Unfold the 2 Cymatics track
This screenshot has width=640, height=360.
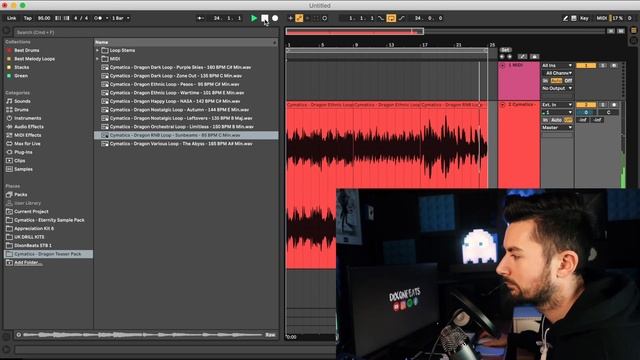point(502,105)
